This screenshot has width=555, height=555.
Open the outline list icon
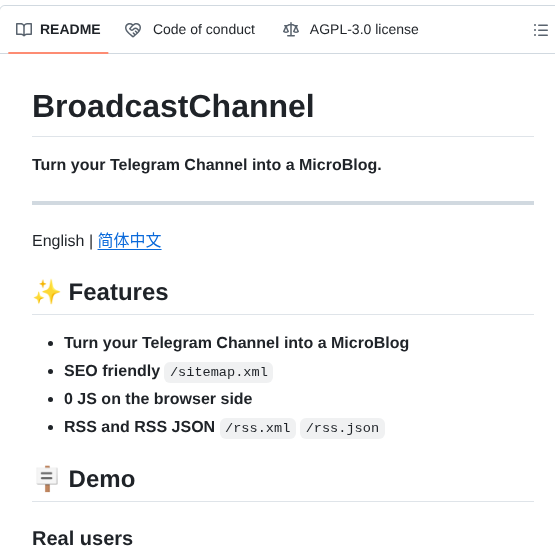coord(540,30)
